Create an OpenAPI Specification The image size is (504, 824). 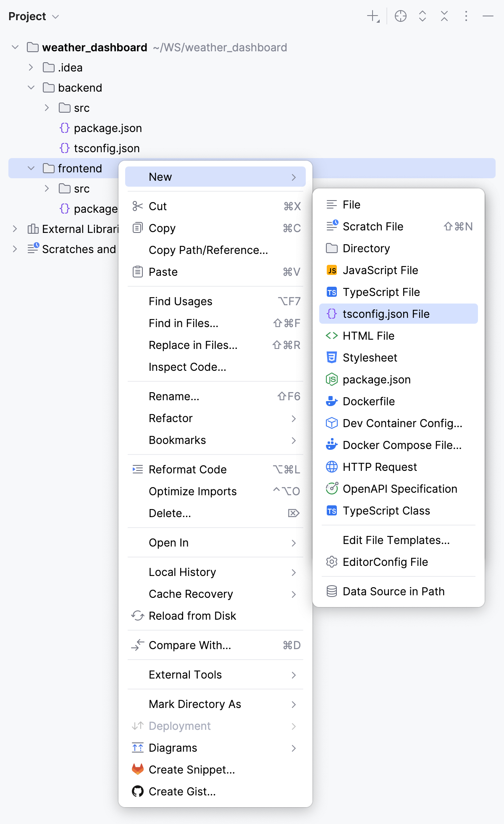pyautogui.click(x=399, y=489)
